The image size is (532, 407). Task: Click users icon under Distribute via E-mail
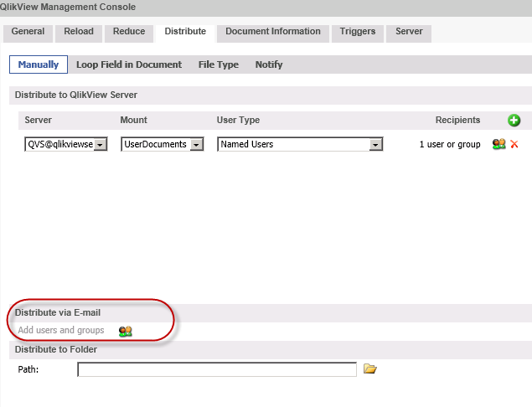(x=125, y=331)
